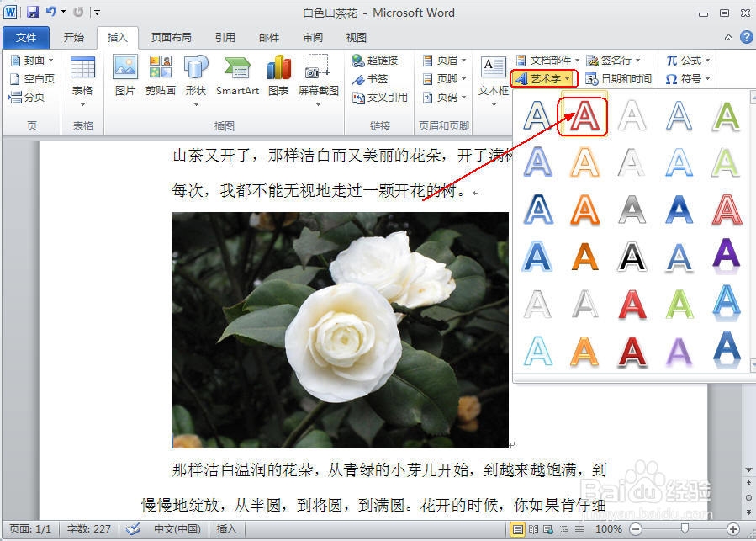The height and width of the screenshot is (541, 756).
Task: Click the zoom out minus button
Action: point(636,529)
